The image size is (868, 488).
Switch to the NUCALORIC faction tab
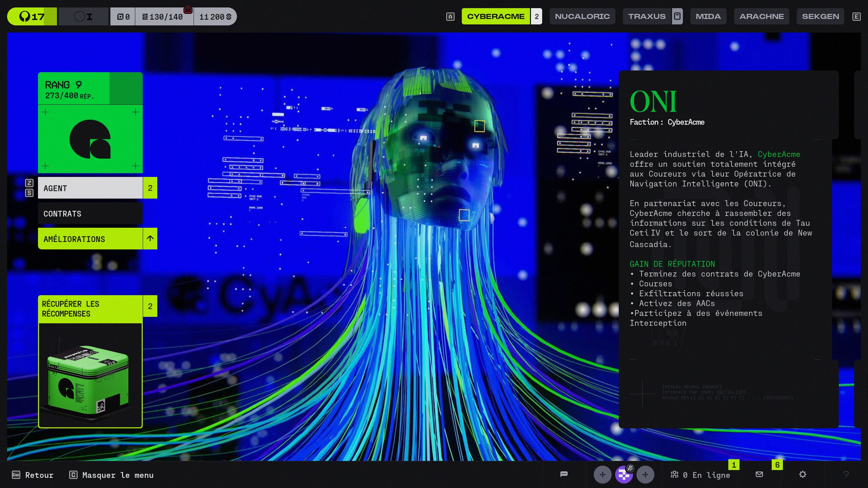(582, 16)
